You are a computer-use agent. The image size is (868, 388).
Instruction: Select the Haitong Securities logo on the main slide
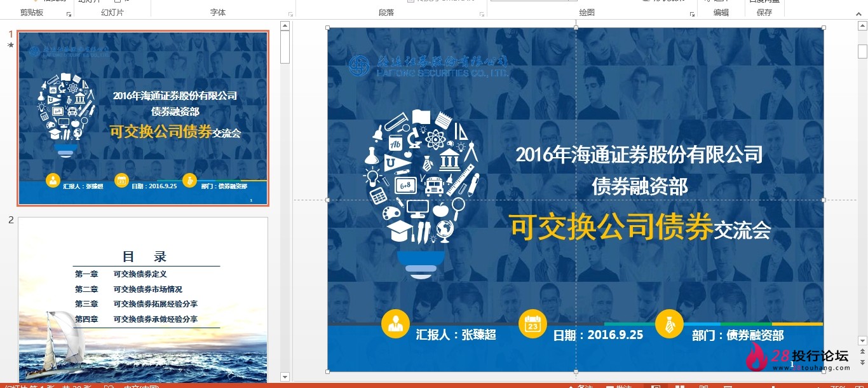point(429,66)
